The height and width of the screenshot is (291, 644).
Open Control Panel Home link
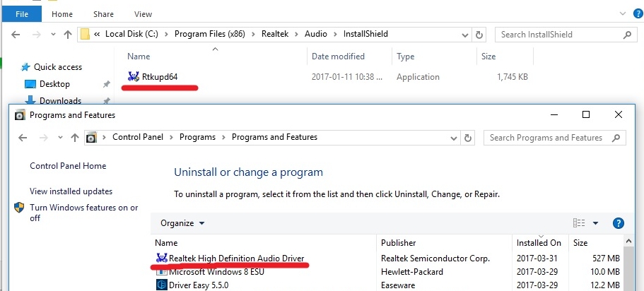click(68, 166)
